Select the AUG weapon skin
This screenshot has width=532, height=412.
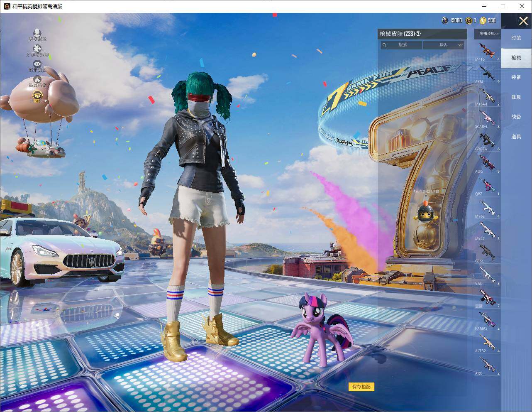(x=488, y=164)
